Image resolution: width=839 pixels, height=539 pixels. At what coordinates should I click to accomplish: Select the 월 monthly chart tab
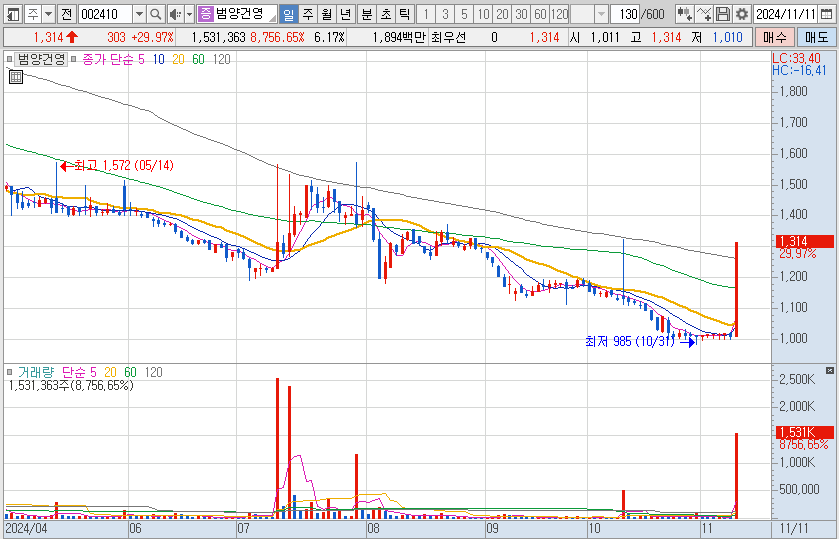pyautogui.click(x=327, y=14)
